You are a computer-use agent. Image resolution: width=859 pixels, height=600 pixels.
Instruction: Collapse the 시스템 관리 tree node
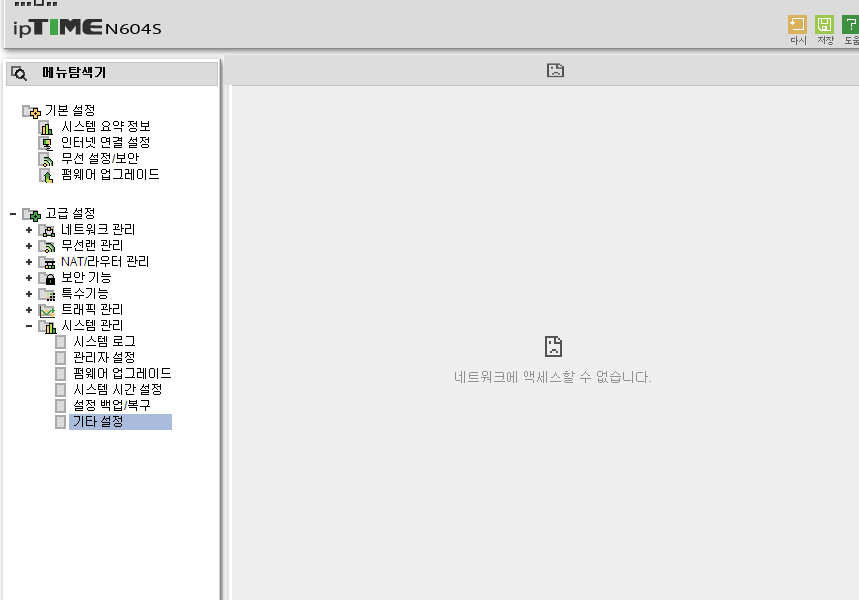pyautogui.click(x=29, y=326)
